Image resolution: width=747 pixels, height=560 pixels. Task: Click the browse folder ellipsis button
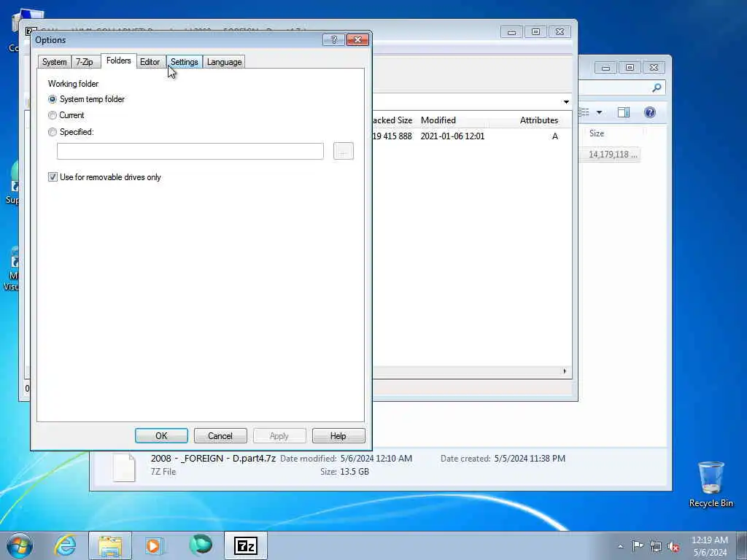tap(344, 152)
